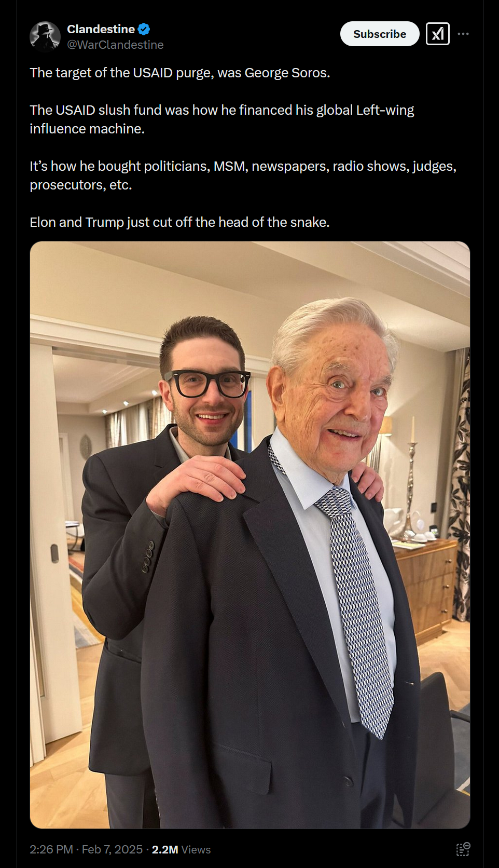This screenshot has width=499, height=868.
Task: Click the bought politicians, MSM paragraph
Action: 243,175
